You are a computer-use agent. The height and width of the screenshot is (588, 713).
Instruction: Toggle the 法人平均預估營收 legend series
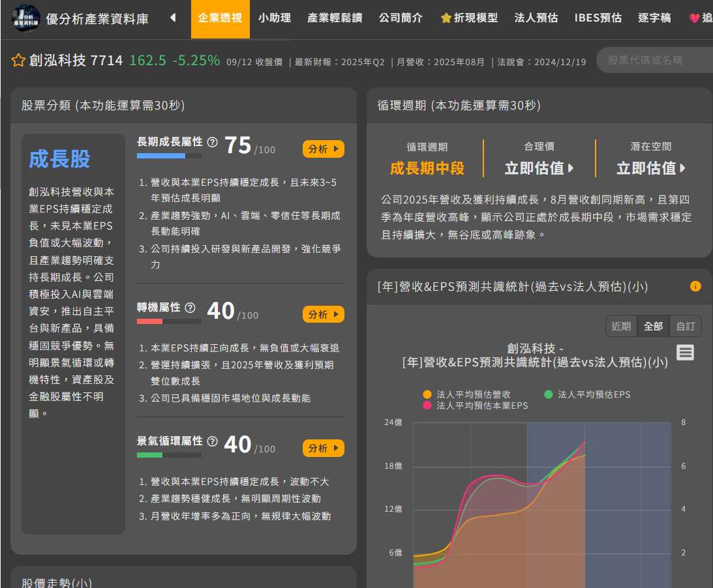(467, 394)
